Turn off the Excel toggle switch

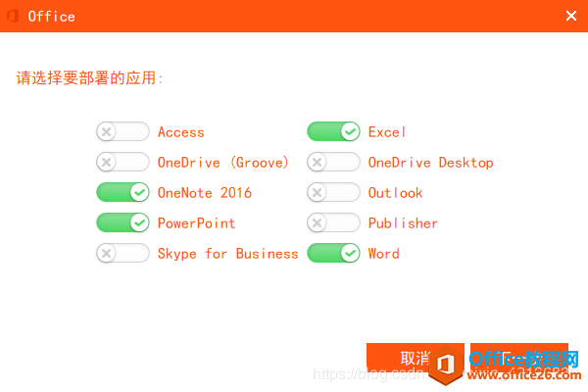click(x=333, y=131)
